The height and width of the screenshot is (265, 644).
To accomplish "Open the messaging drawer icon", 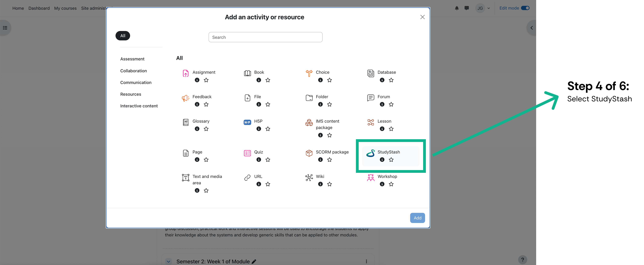I will pyautogui.click(x=467, y=8).
